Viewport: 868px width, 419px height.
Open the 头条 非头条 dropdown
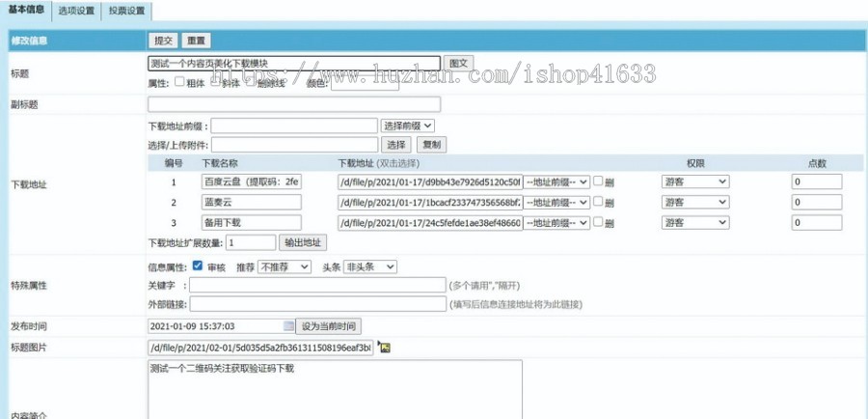pos(370,266)
